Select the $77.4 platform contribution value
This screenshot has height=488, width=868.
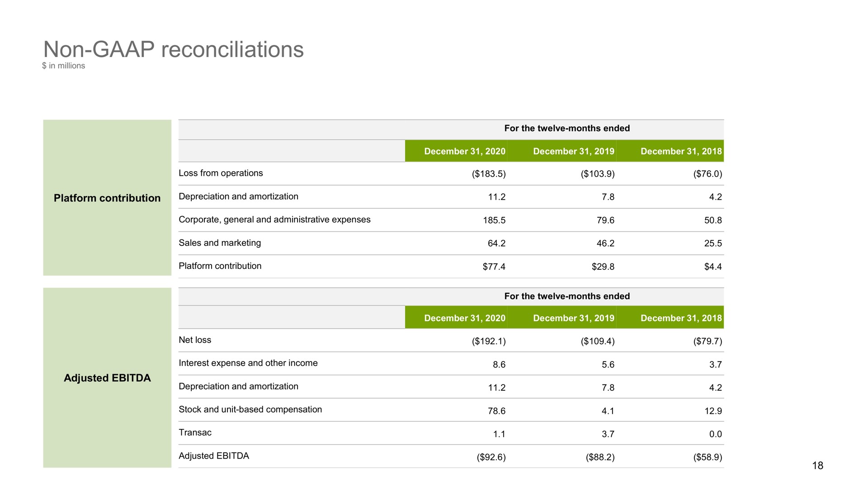tap(494, 267)
